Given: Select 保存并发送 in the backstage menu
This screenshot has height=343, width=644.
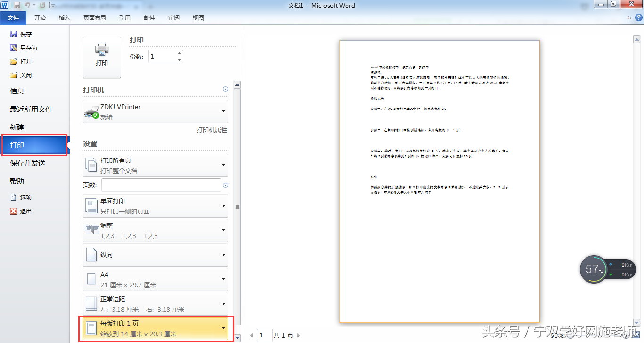Looking at the screenshot, I should tap(28, 163).
